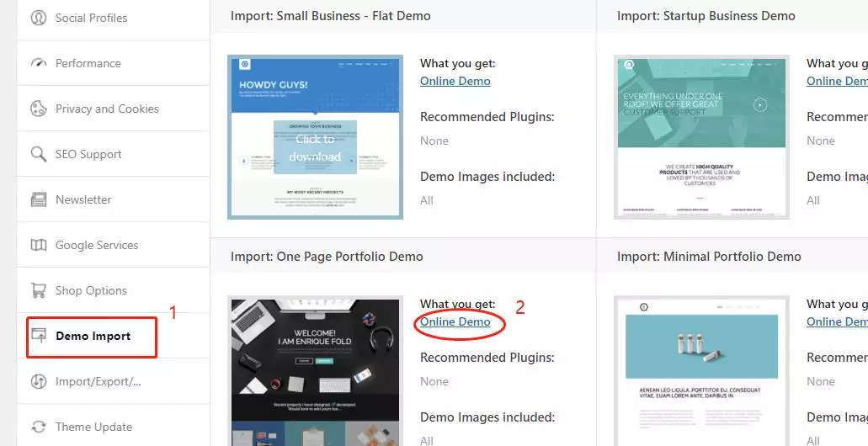Image resolution: width=868 pixels, height=446 pixels.
Task: Click the Import/Export icon
Action: (x=38, y=381)
